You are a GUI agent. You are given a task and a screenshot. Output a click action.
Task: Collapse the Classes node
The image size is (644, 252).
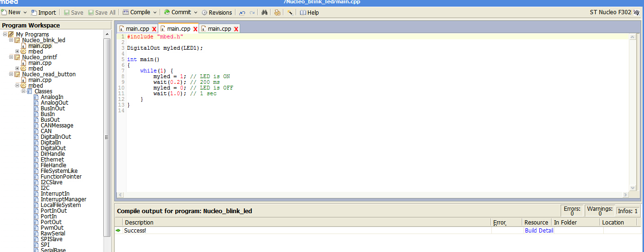point(23,91)
